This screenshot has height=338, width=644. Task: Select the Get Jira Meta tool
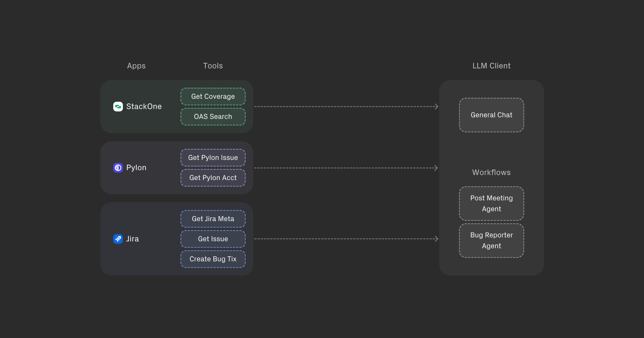213,219
